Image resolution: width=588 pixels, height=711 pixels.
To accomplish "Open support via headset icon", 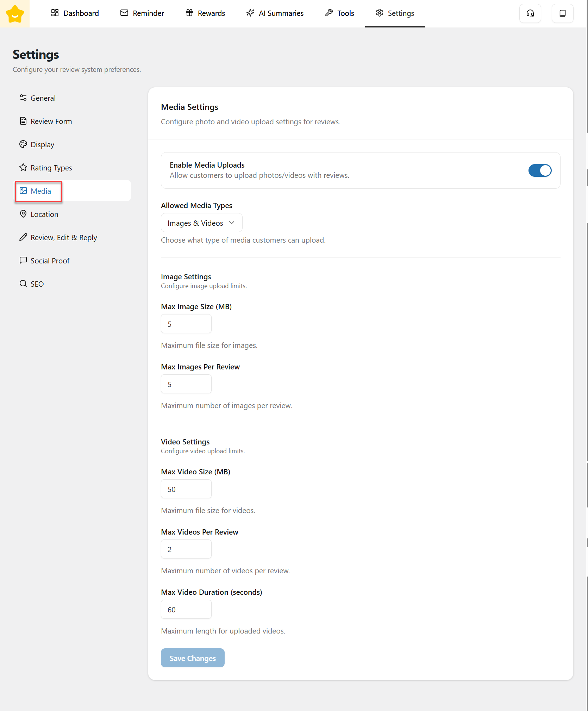I will click(x=530, y=13).
